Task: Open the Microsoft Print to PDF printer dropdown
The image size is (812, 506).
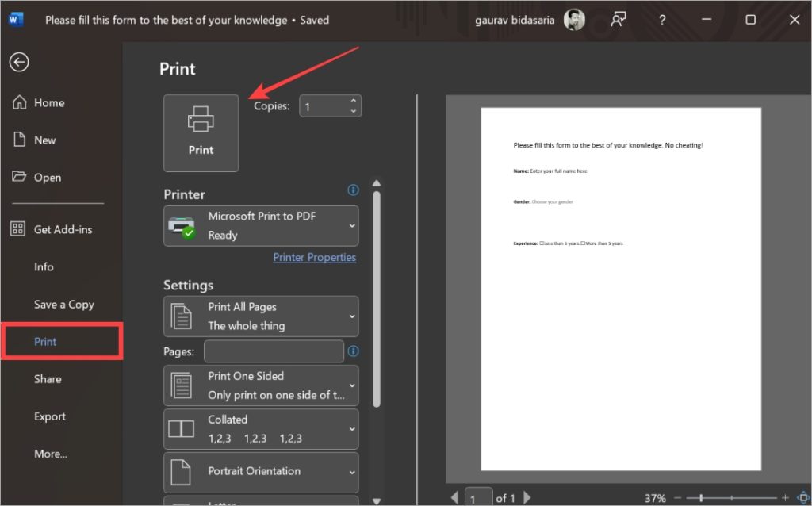Action: point(261,226)
